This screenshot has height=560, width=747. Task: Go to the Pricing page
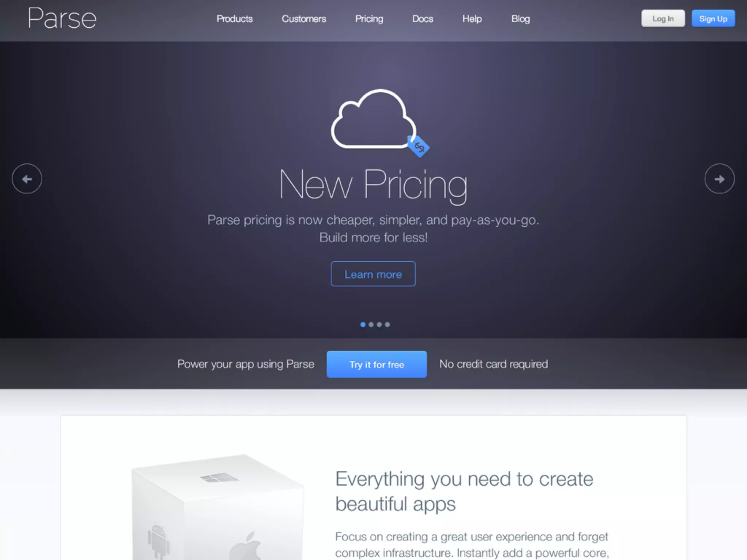pyautogui.click(x=369, y=19)
